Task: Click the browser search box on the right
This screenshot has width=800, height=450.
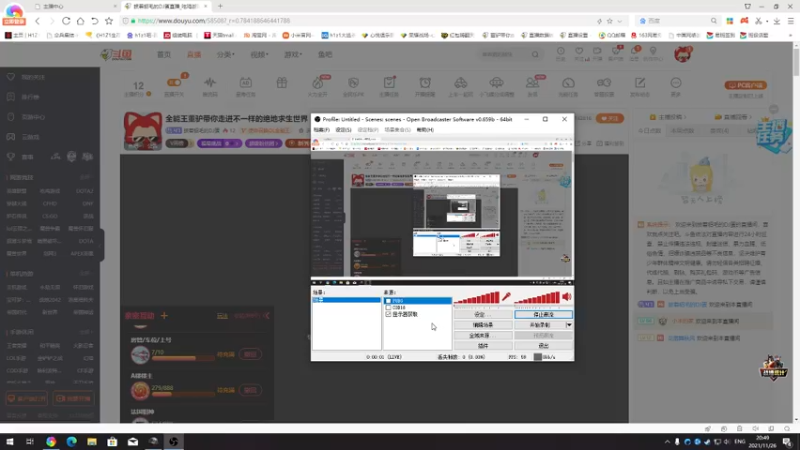Action: pos(678,21)
